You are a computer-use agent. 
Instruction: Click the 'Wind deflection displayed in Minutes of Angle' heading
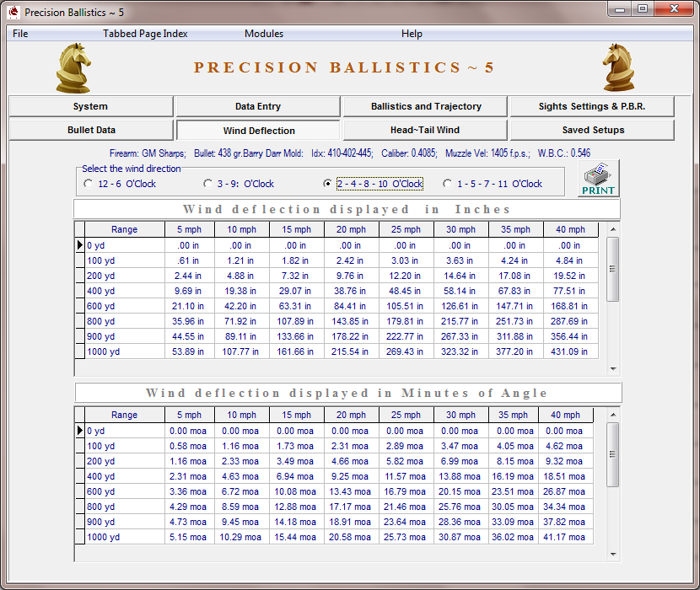coord(347,393)
